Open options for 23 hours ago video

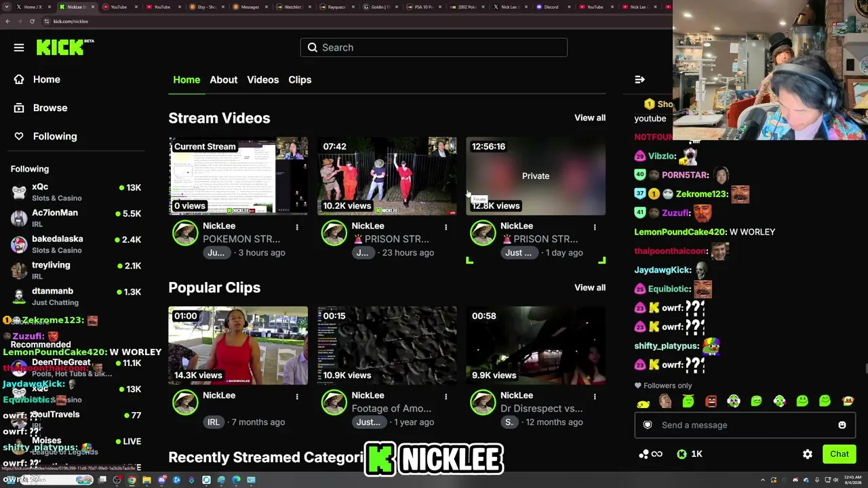446,227
